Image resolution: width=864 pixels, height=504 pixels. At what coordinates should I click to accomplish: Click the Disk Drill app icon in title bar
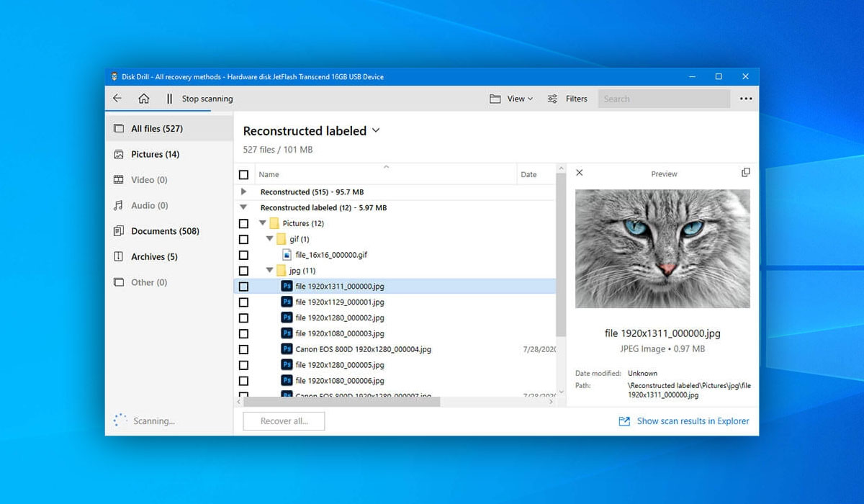tap(114, 77)
